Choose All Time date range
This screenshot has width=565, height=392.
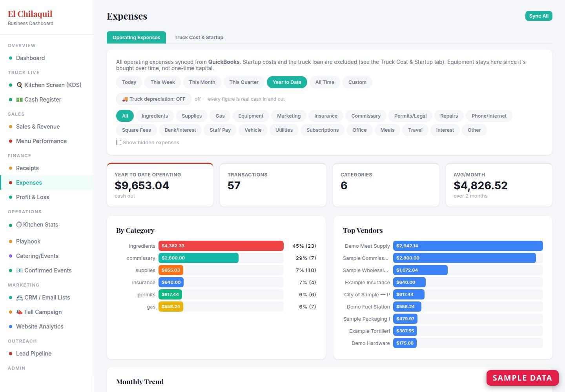[325, 82]
